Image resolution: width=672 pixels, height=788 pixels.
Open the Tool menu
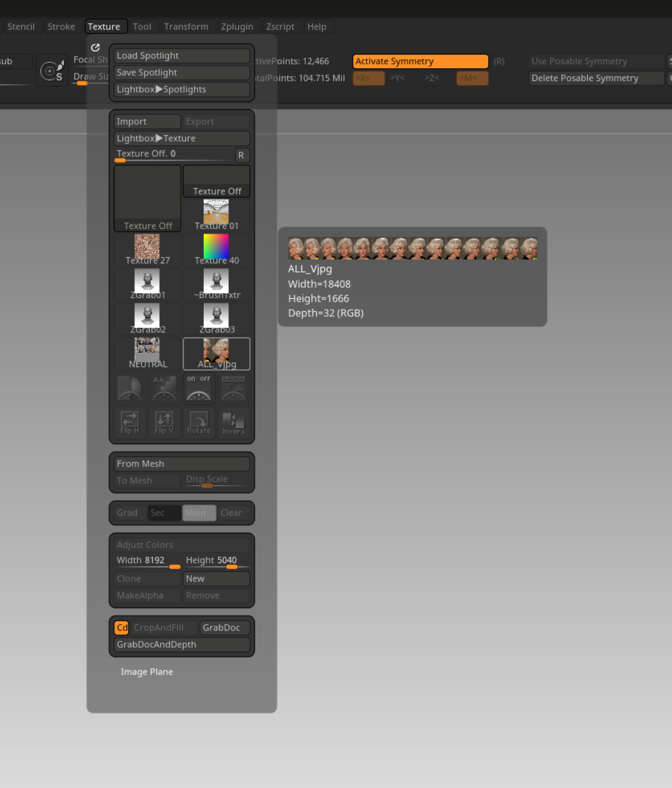(x=142, y=26)
